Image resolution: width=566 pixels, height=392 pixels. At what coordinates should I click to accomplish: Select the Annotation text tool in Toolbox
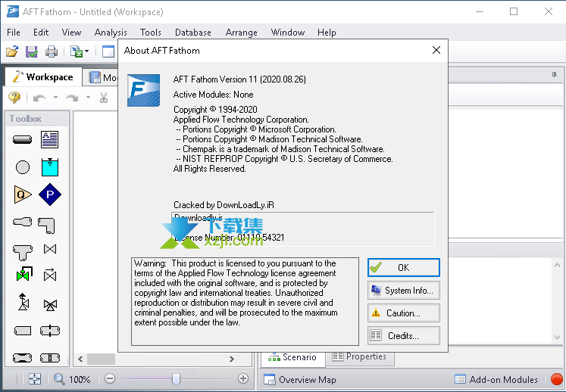(x=49, y=139)
